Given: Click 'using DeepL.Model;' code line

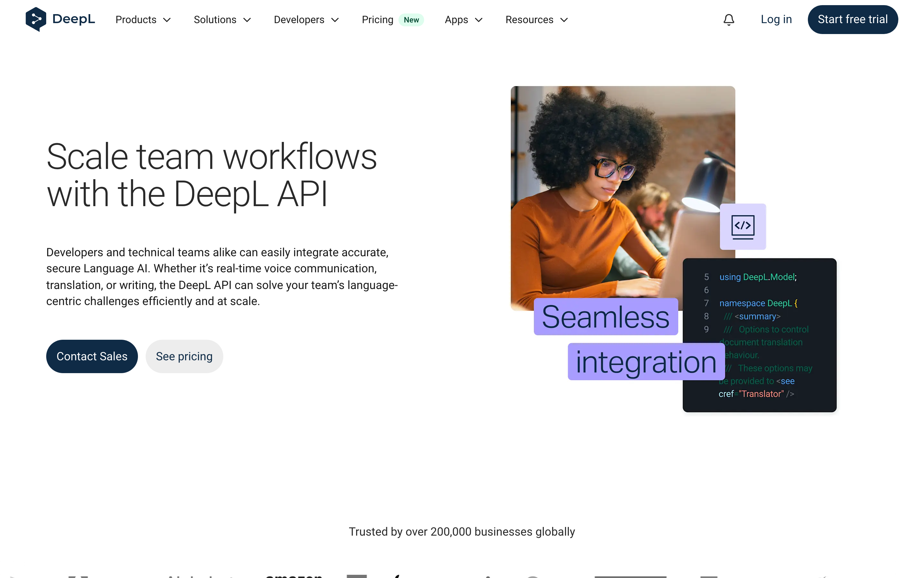Looking at the screenshot, I should (x=758, y=277).
